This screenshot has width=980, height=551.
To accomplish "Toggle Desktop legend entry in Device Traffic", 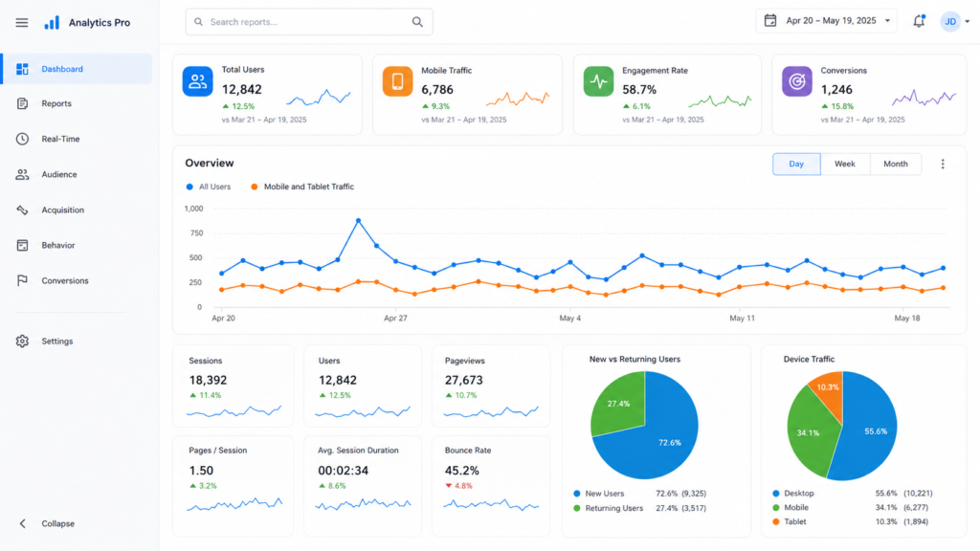I will click(x=793, y=494).
